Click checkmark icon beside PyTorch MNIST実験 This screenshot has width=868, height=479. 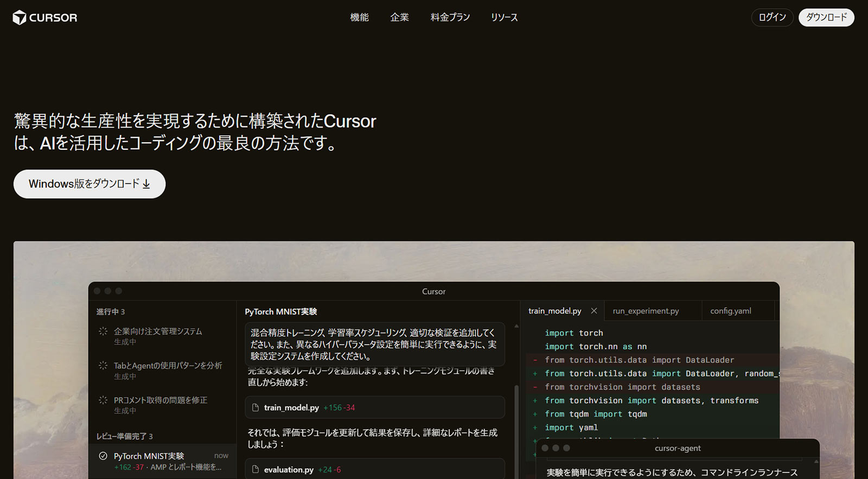pos(103,456)
